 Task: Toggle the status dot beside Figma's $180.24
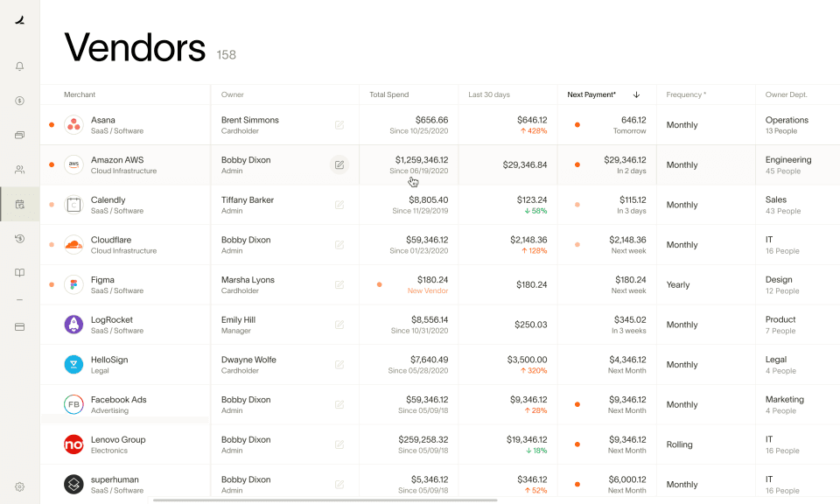click(379, 284)
